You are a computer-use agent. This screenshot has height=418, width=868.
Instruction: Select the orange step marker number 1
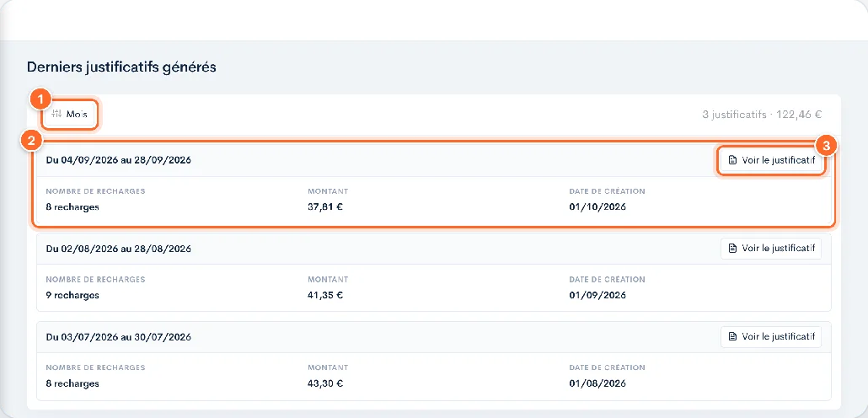click(40, 99)
